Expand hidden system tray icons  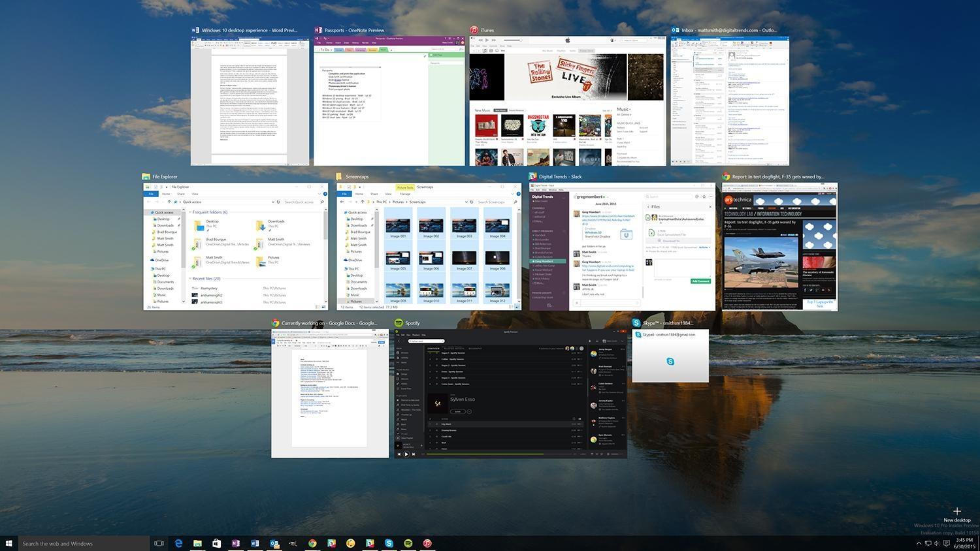click(919, 543)
